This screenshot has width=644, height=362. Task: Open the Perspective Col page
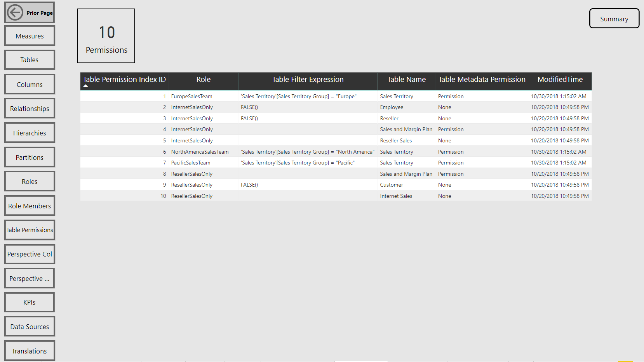(30, 254)
